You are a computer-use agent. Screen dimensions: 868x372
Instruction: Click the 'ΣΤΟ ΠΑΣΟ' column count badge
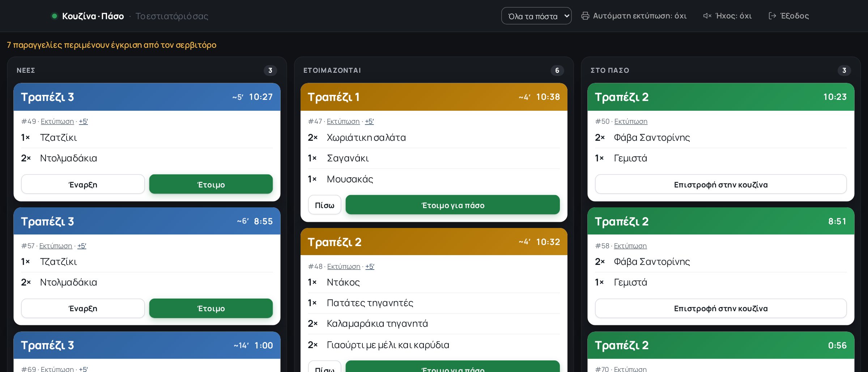tap(844, 70)
